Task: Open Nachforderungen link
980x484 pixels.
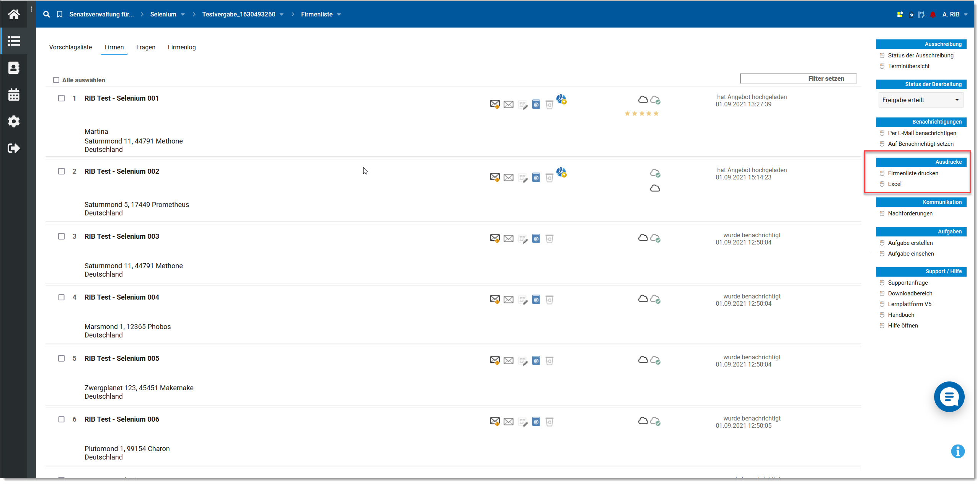Action: pyautogui.click(x=910, y=213)
